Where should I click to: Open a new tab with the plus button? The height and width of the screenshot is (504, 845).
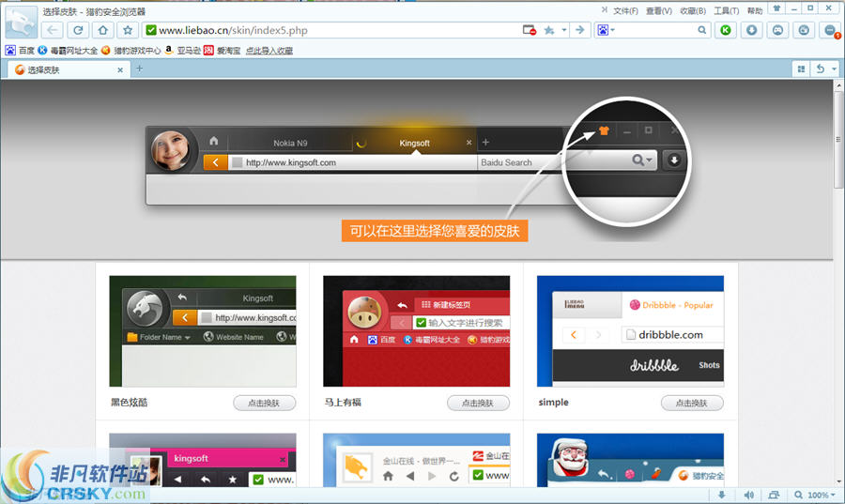pos(140,69)
